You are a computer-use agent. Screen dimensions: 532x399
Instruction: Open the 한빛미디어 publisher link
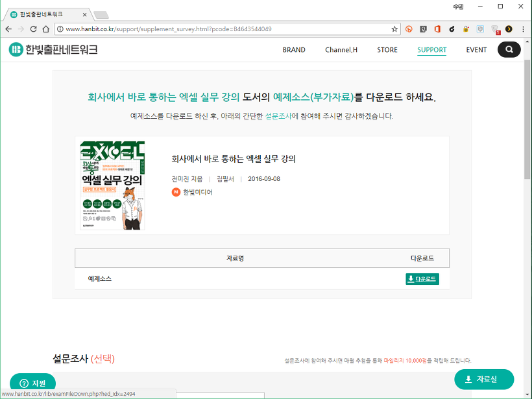[198, 192]
